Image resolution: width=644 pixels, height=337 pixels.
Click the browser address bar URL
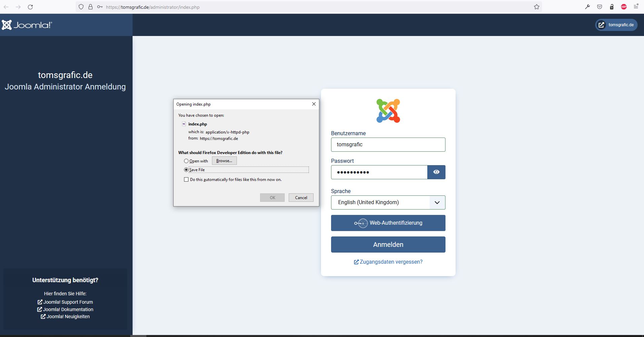(x=153, y=7)
